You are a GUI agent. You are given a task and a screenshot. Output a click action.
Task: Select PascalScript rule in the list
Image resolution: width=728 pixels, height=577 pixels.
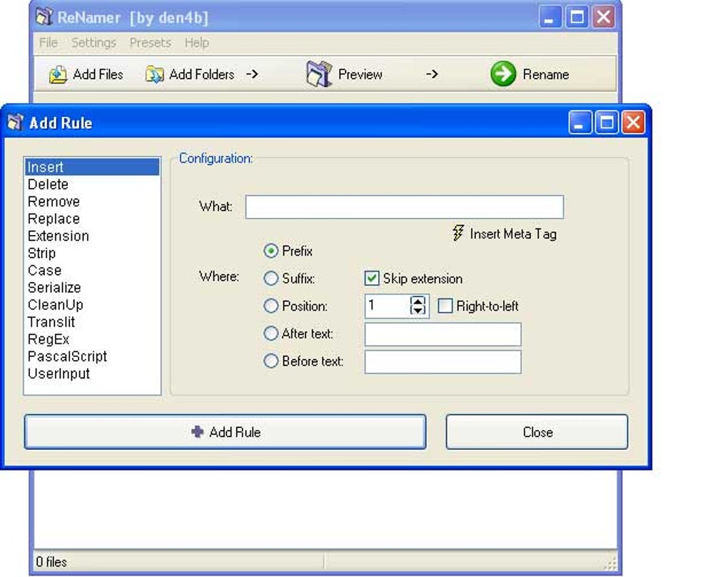point(92,356)
